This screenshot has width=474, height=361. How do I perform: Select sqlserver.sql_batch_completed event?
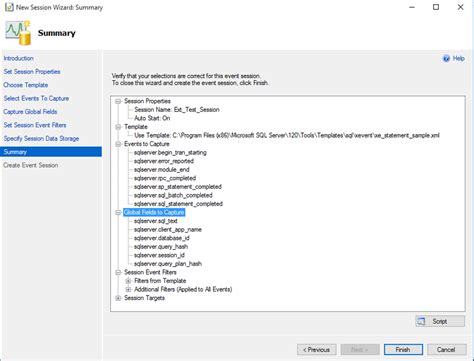(x=173, y=195)
